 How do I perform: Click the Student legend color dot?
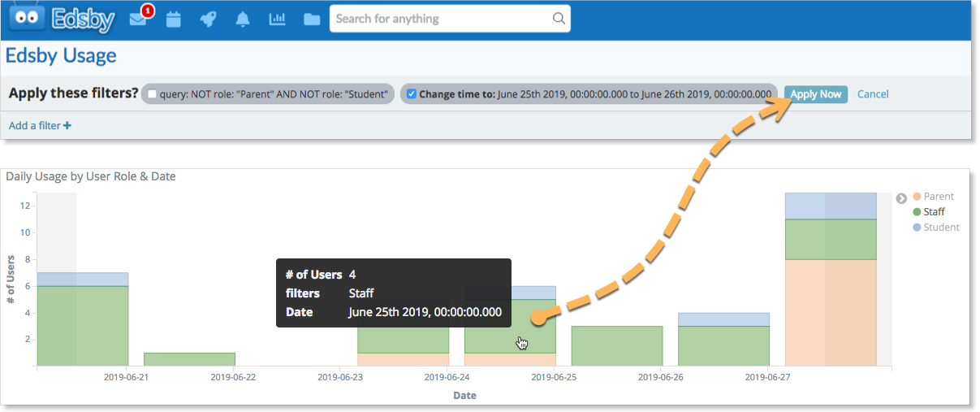(x=917, y=228)
